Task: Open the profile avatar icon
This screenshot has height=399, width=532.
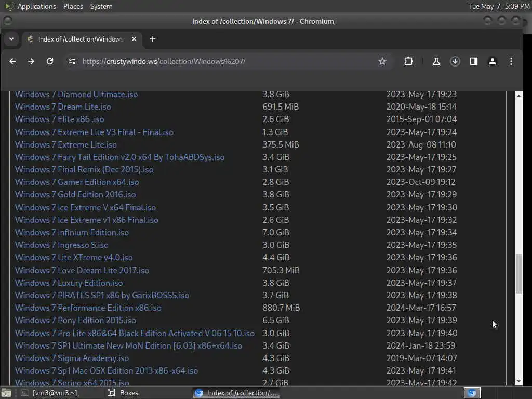Action: [x=493, y=61]
